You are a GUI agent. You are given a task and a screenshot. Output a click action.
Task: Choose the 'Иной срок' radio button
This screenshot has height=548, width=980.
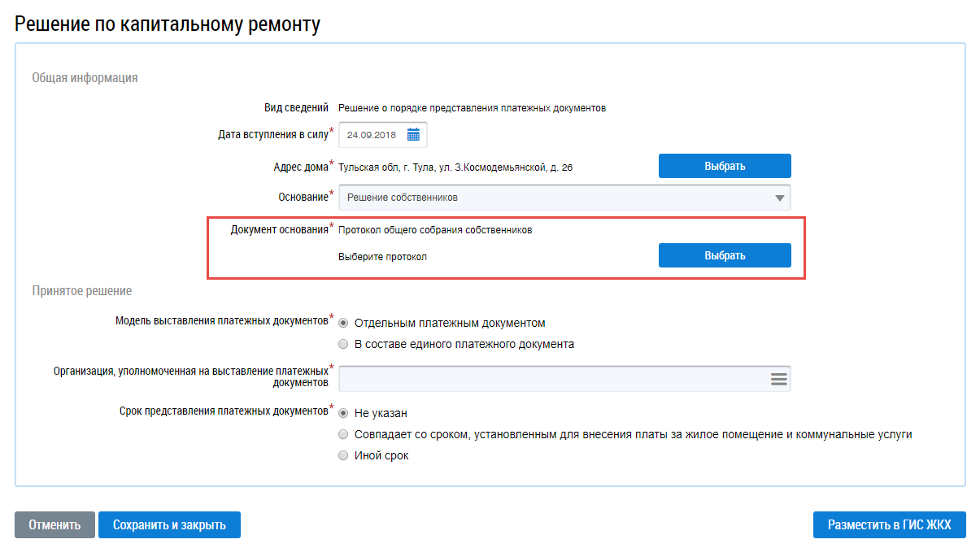[343, 455]
